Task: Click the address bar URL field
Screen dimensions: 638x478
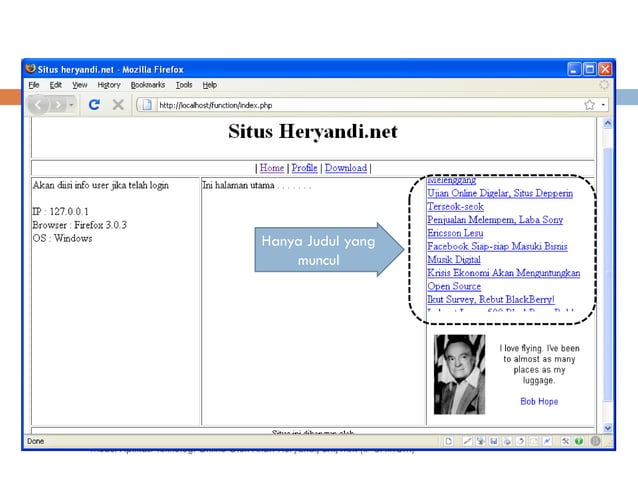Action: click(x=360, y=104)
